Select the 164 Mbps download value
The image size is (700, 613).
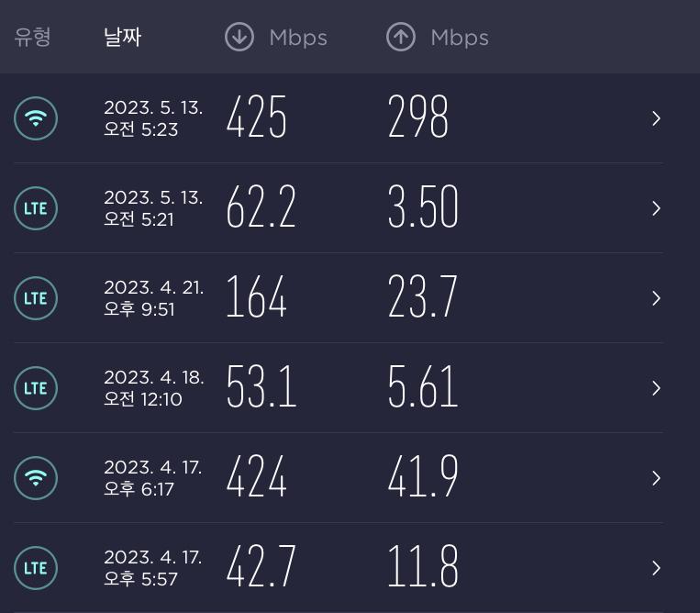(x=257, y=298)
